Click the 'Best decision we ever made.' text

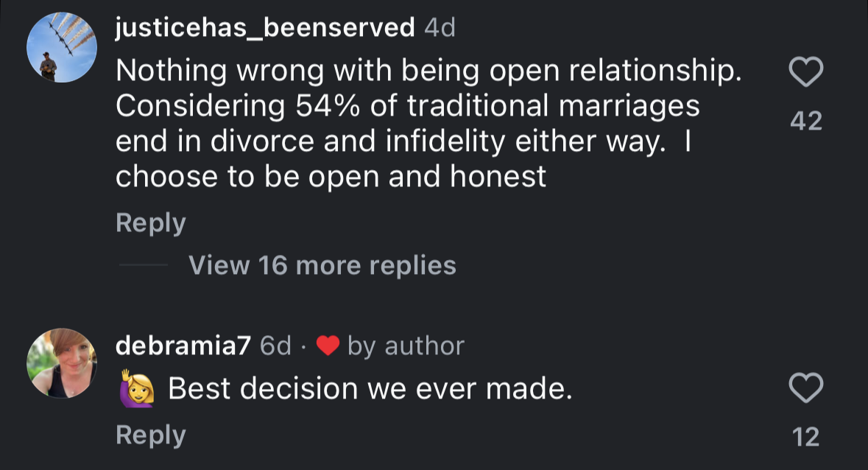tap(370, 389)
